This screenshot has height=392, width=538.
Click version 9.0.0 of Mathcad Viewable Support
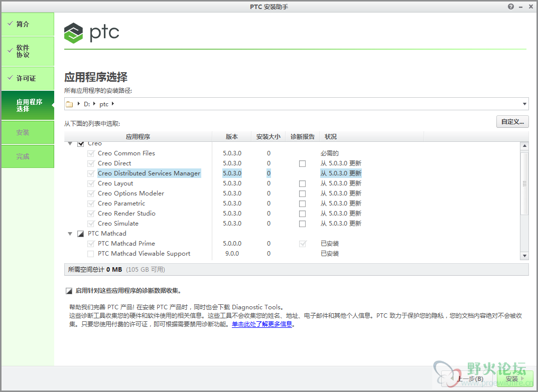(x=232, y=254)
